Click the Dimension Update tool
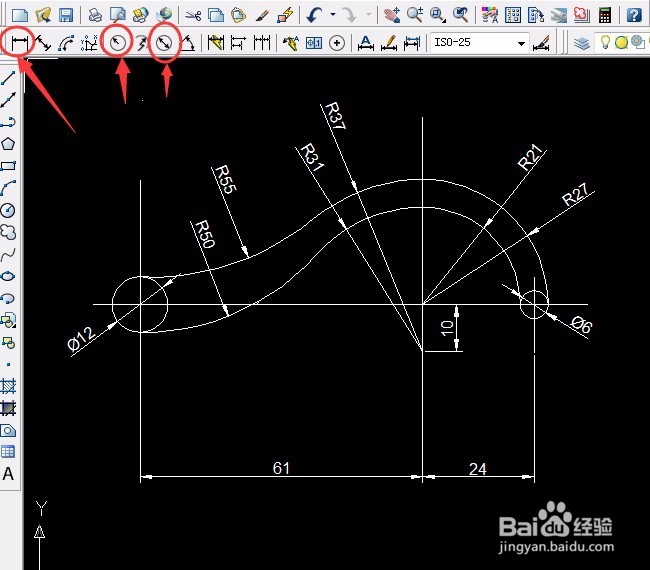Image resolution: width=650 pixels, height=570 pixels. [412, 42]
